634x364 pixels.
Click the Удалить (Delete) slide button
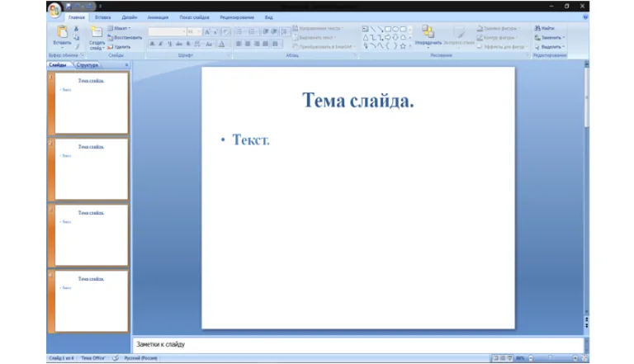119,47
